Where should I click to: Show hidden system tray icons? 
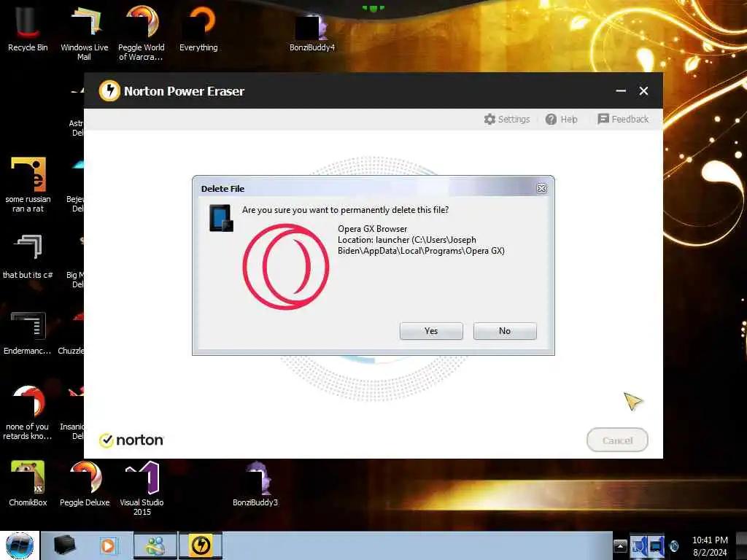620,545
